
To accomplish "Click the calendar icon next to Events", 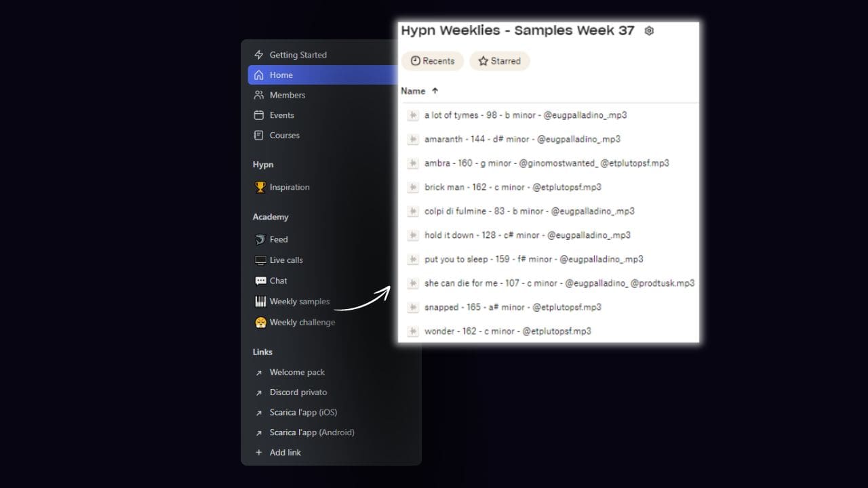I will tap(258, 115).
